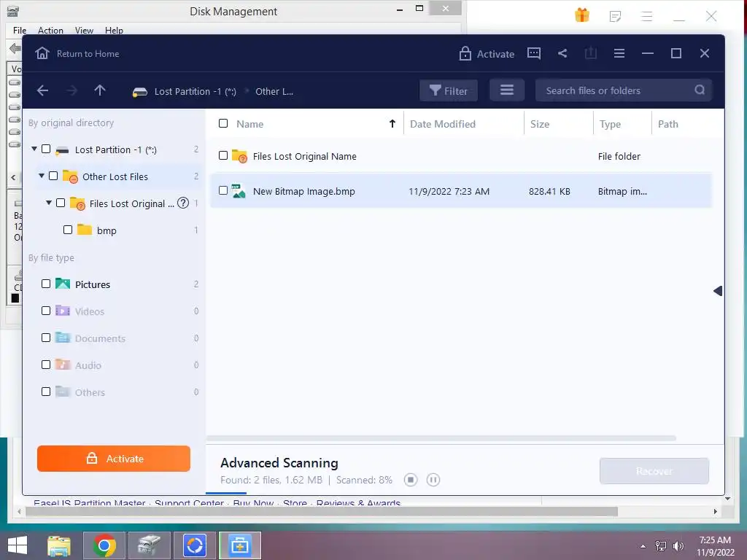Screen dimensions: 747x560
Task: Click the gift icon in background window
Action: [582, 16]
